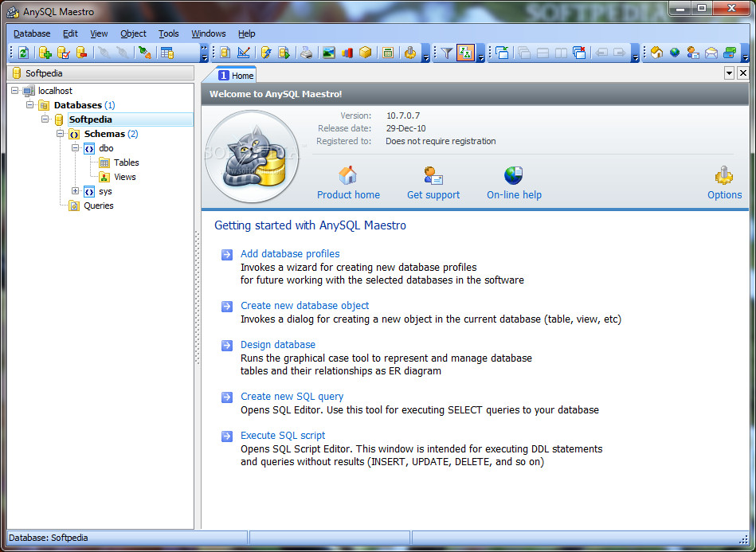Screen dimensions: 756x552
Task: Click the Create new database object link
Action: [x=305, y=306]
